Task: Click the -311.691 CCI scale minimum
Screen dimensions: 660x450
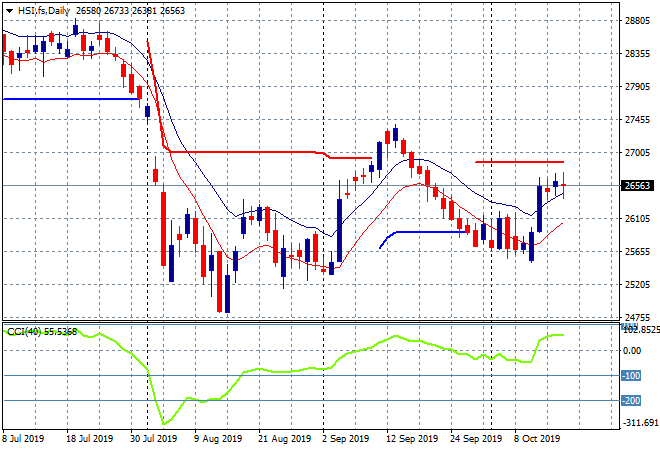Action: pyautogui.click(x=639, y=423)
